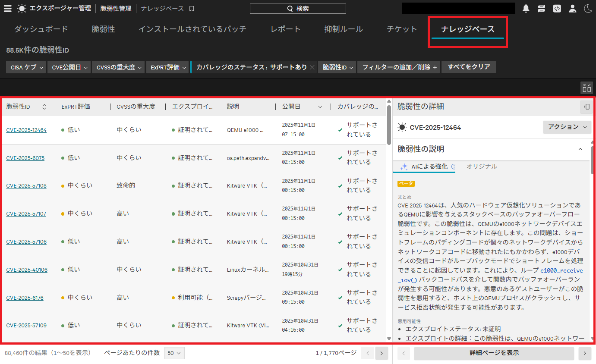
Task: Open the hamburger navigation menu
Action: coord(8,9)
